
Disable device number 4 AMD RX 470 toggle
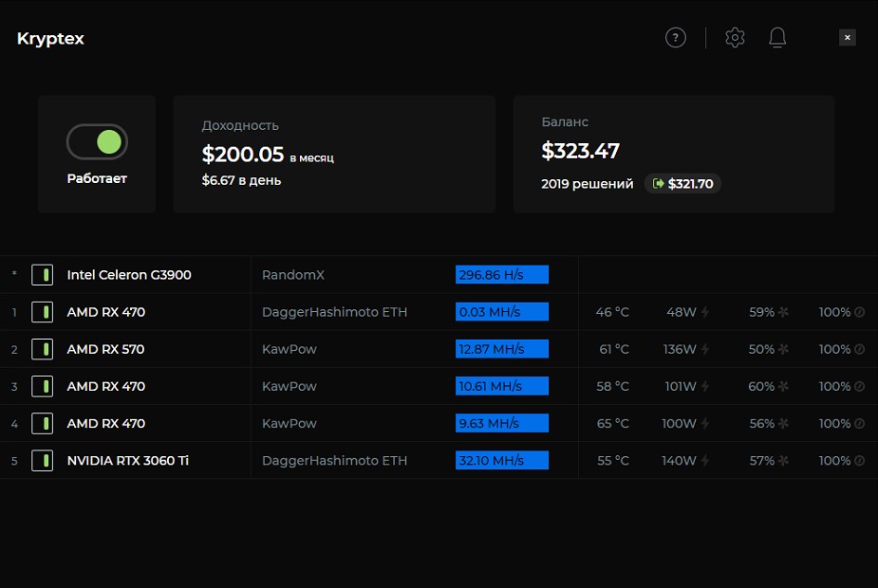coord(42,424)
